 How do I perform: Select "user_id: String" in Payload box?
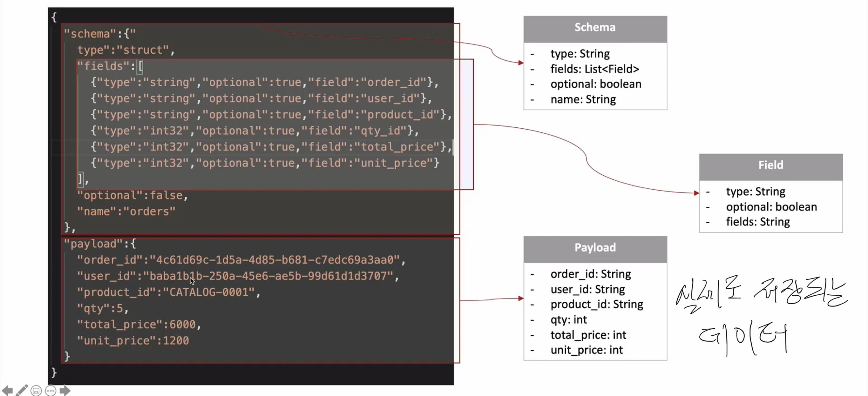tap(588, 289)
